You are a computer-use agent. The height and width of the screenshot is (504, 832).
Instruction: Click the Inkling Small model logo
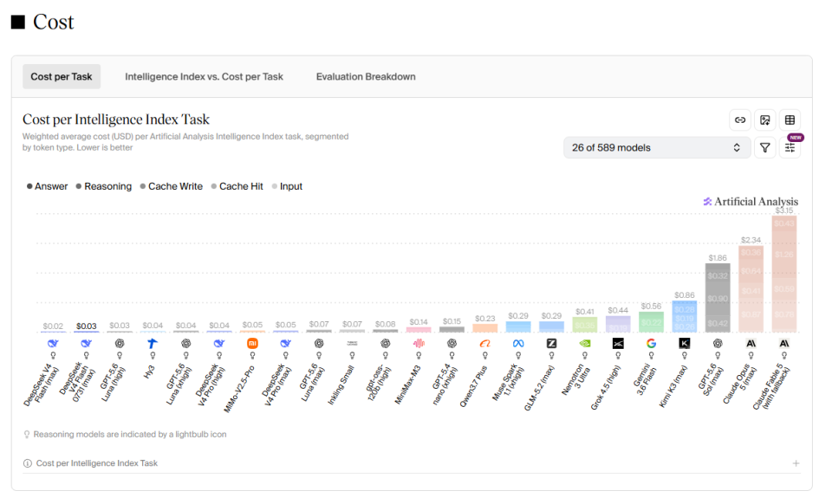[x=353, y=344]
